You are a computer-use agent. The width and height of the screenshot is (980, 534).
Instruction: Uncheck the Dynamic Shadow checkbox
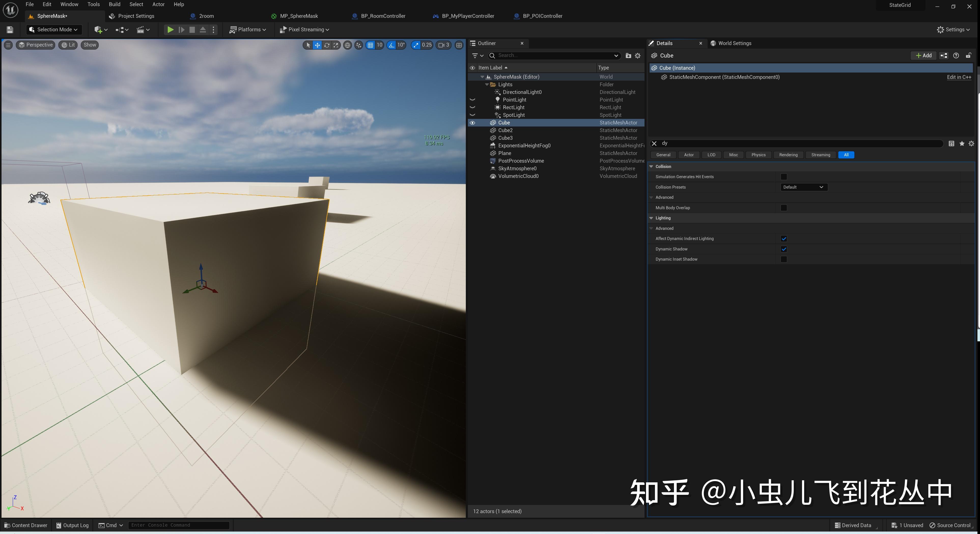tap(784, 249)
